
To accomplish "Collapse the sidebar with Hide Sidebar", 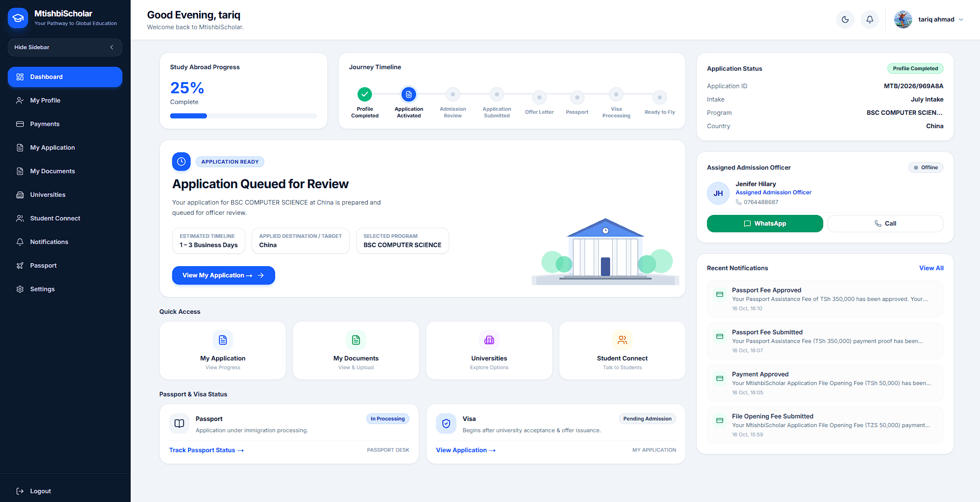I will coord(65,47).
